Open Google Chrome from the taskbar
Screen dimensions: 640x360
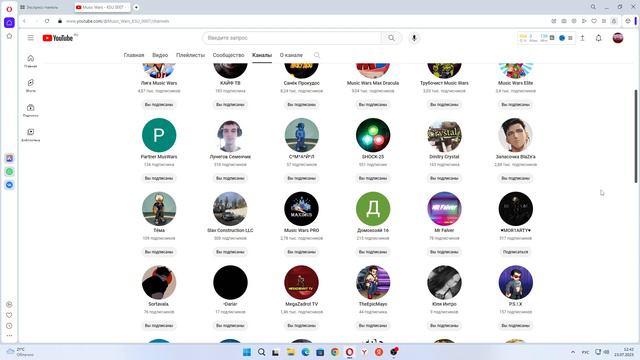[x=335, y=352]
